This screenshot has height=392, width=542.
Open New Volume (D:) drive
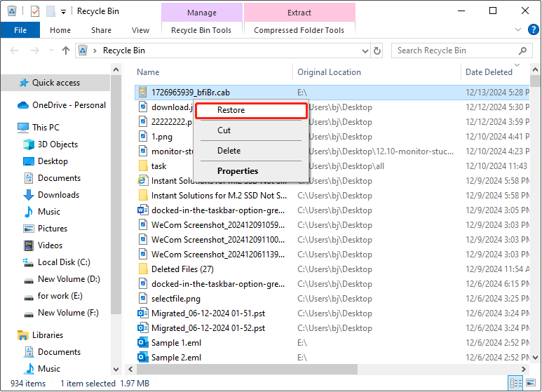(x=69, y=279)
